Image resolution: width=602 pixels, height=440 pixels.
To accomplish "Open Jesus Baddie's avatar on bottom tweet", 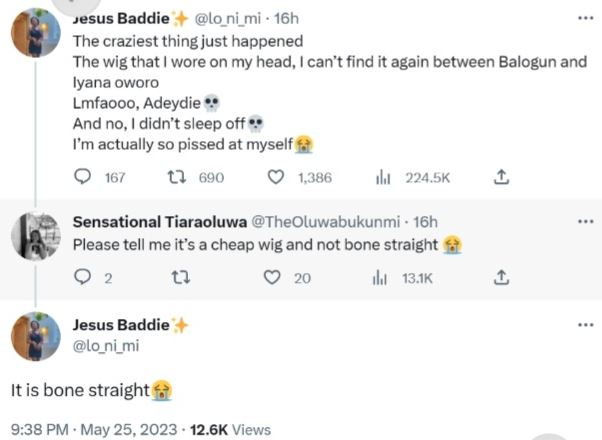I will pos(36,337).
